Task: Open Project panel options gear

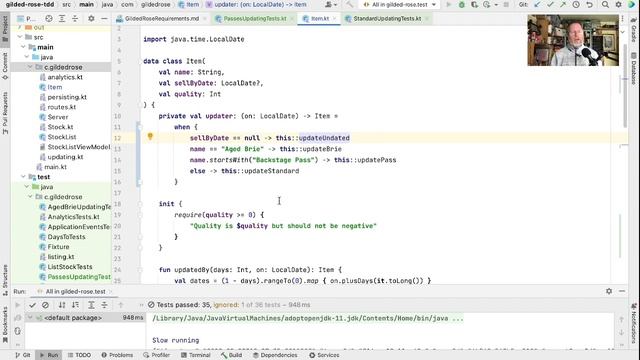Action: 91,19
